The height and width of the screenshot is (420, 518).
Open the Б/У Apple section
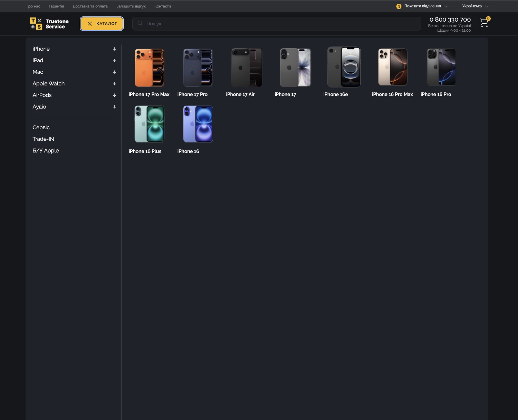46,151
